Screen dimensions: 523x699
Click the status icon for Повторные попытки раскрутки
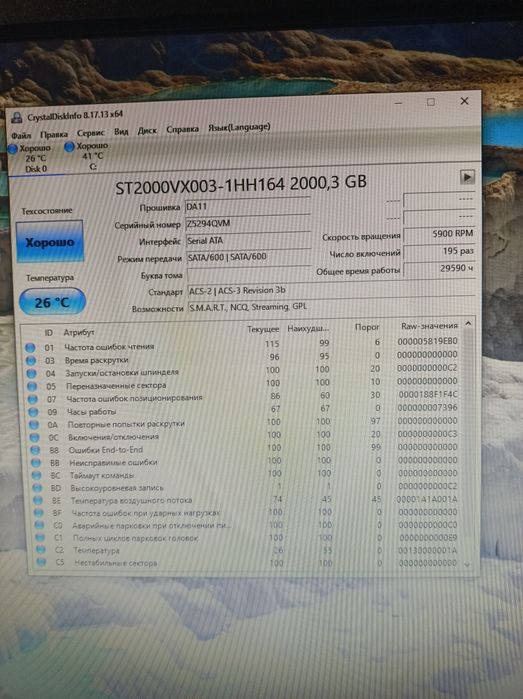[34, 425]
